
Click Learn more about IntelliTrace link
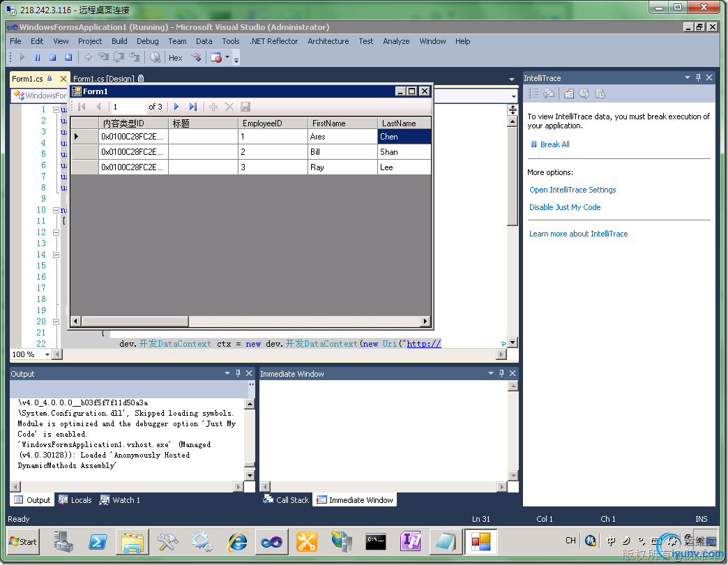point(578,234)
